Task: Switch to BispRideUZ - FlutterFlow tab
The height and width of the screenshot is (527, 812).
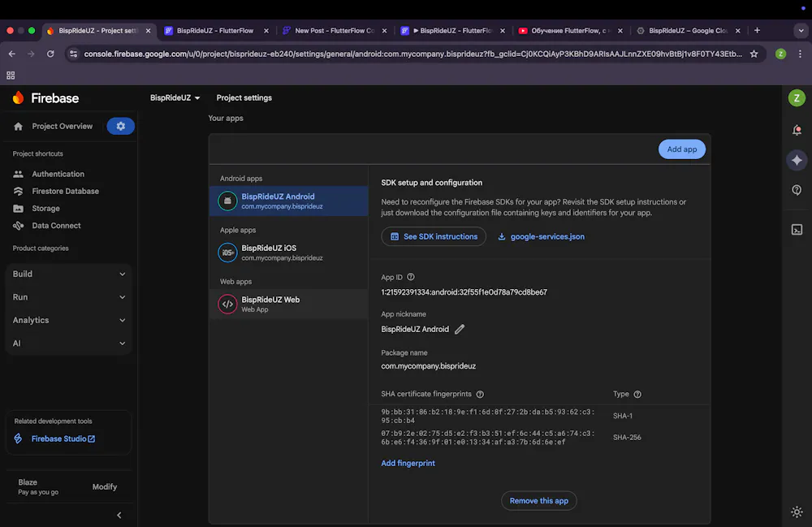Action: tap(217, 31)
